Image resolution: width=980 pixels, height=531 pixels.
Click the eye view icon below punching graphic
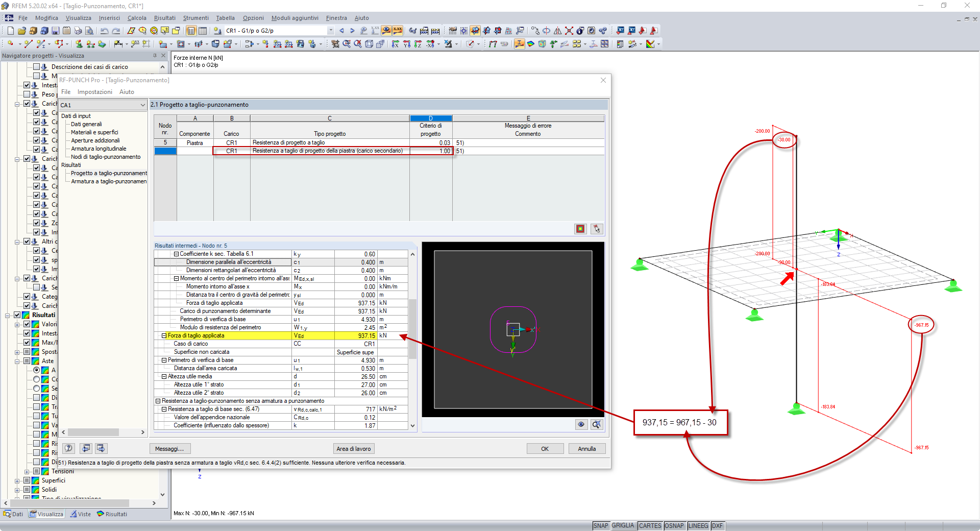(581, 424)
